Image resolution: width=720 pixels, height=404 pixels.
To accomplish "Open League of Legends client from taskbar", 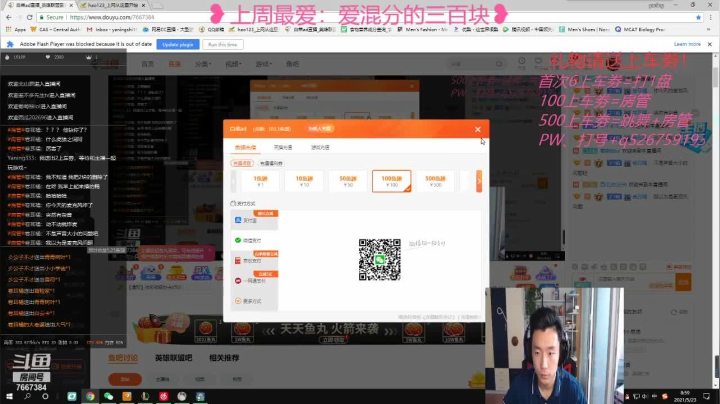I will (x=145, y=396).
